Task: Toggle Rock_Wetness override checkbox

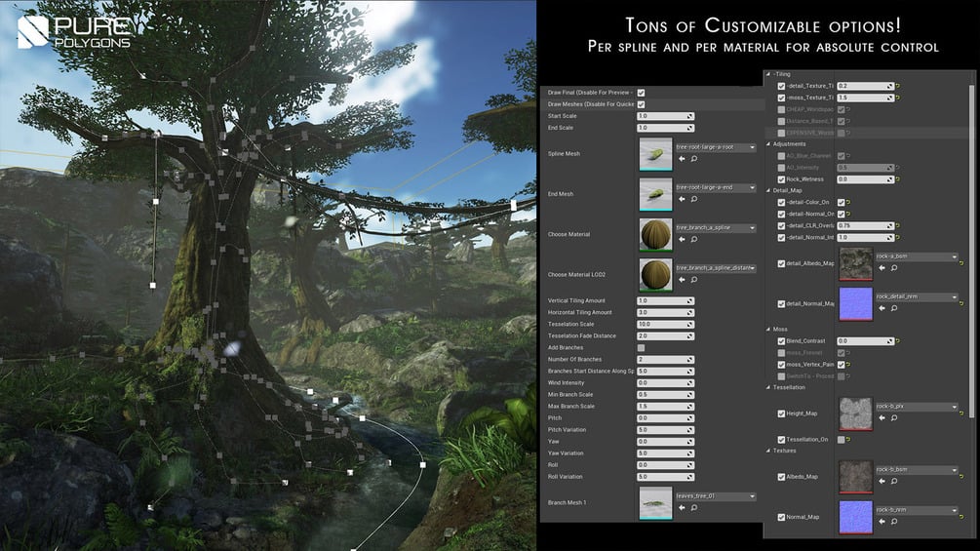Action: (x=781, y=179)
